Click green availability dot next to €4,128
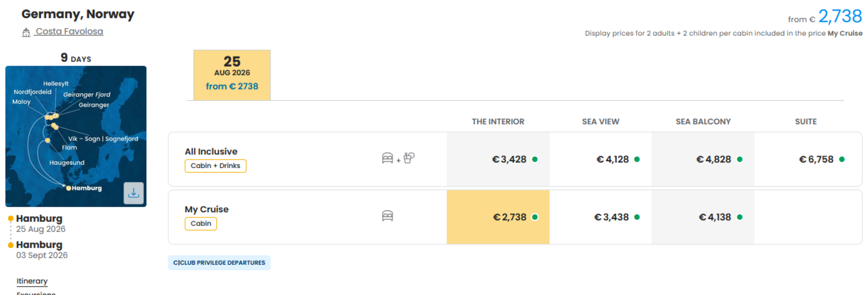Viewport: 868px width, 295px height. click(x=637, y=159)
